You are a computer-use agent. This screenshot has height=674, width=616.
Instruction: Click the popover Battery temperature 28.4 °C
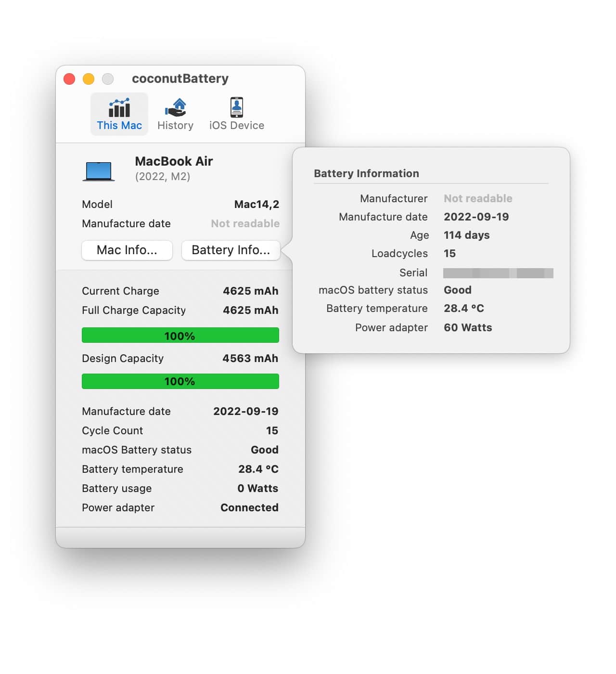click(464, 308)
